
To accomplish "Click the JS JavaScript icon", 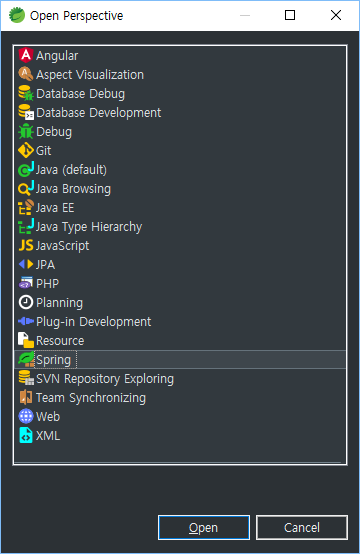I will coord(26,246).
